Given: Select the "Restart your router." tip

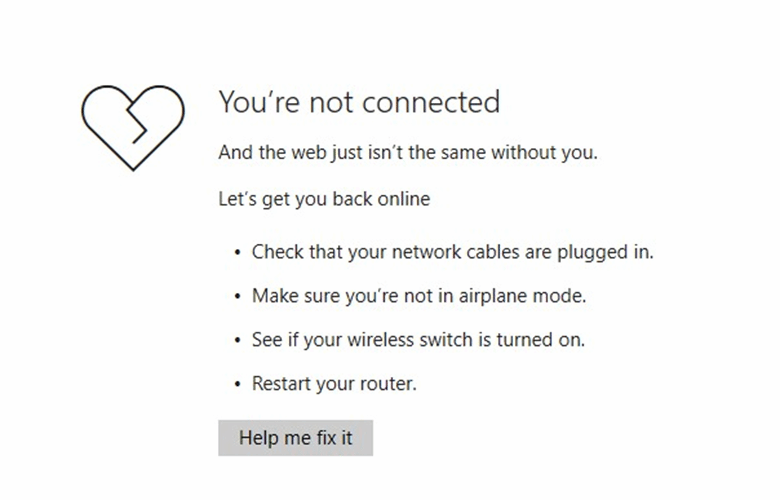Looking at the screenshot, I should point(334,384).
